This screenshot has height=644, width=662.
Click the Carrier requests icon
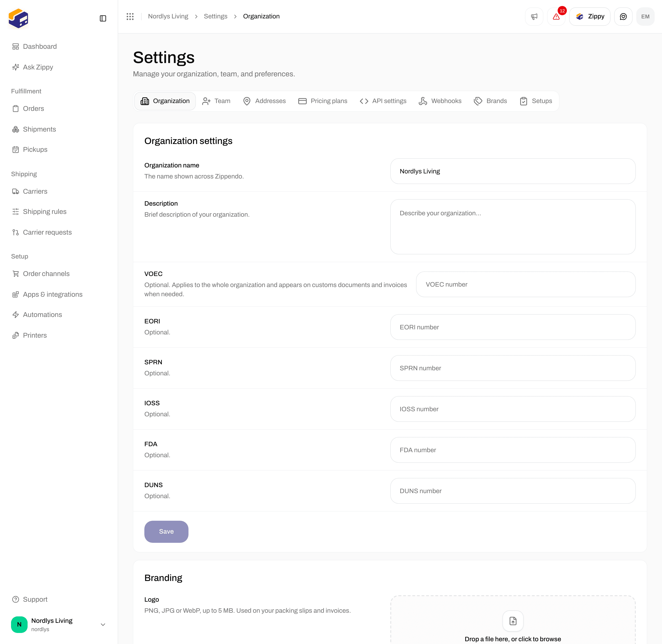coord(16,232)
